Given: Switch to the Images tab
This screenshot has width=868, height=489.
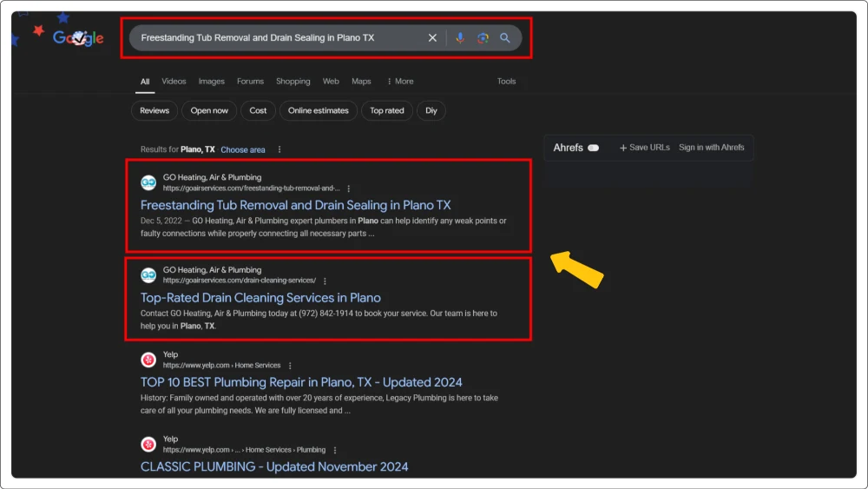Looking at the screenshot, I should pos(212,82).
